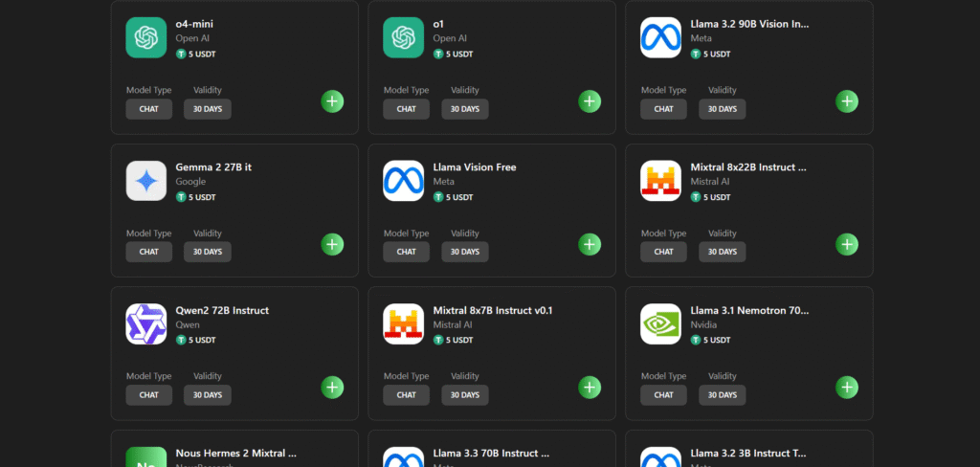Click 30 DAYS tag on Qwen2 72B Instruct

pyautogui.click(x=208, y=395)
